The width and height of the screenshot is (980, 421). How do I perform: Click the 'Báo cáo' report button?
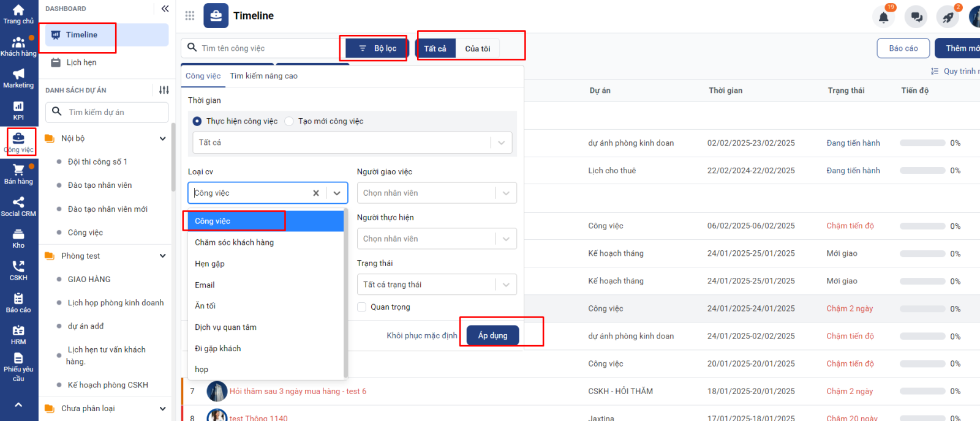pyautogui.click(x=903, y=48)
